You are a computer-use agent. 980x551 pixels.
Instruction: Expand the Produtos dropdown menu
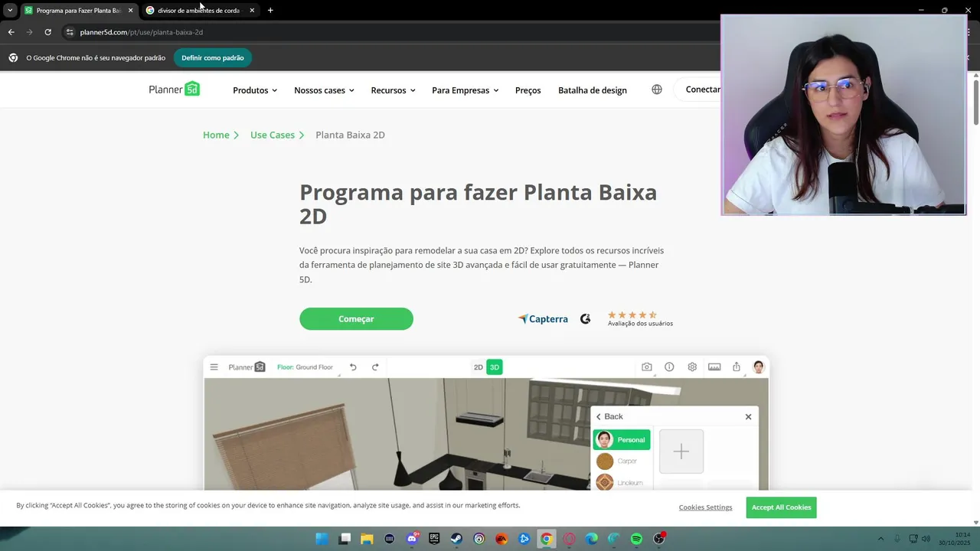255,90
